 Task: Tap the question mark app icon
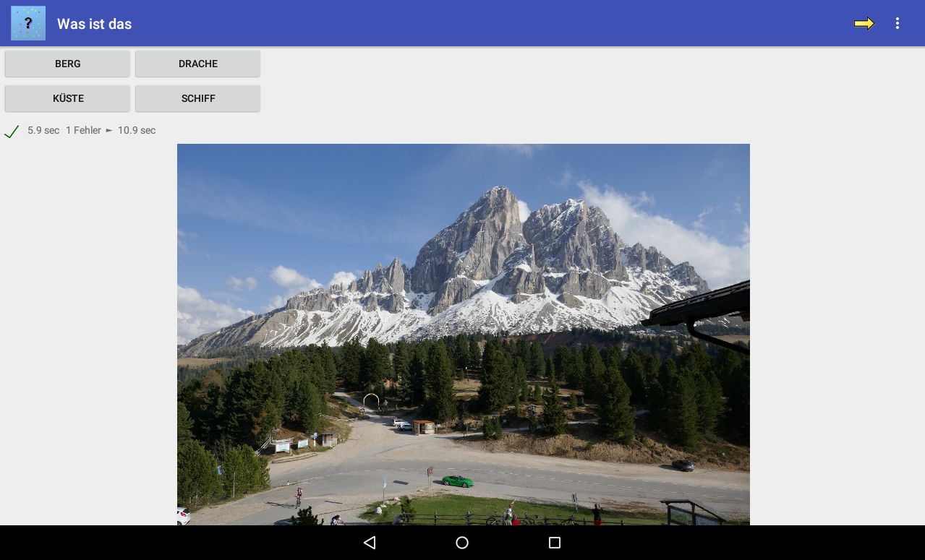(28, 23)
